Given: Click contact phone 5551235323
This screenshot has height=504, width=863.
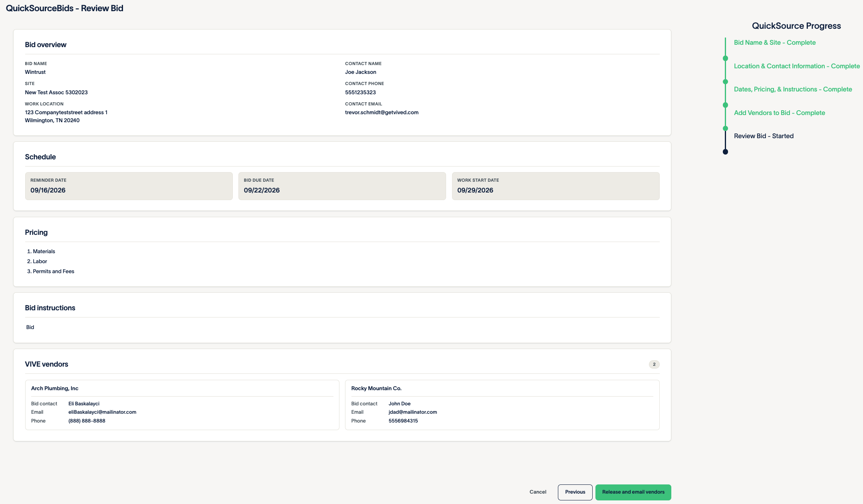Looking at the screenshot, I should point(360,93).
